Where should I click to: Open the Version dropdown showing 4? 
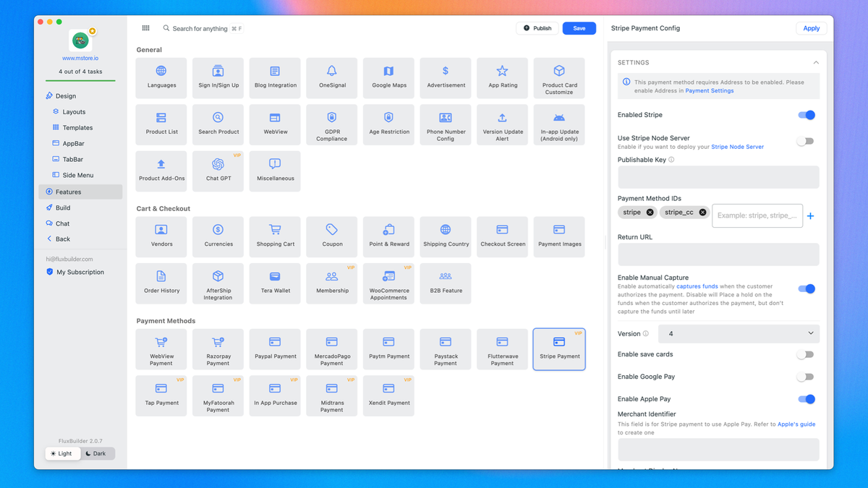tap(739, 333)
